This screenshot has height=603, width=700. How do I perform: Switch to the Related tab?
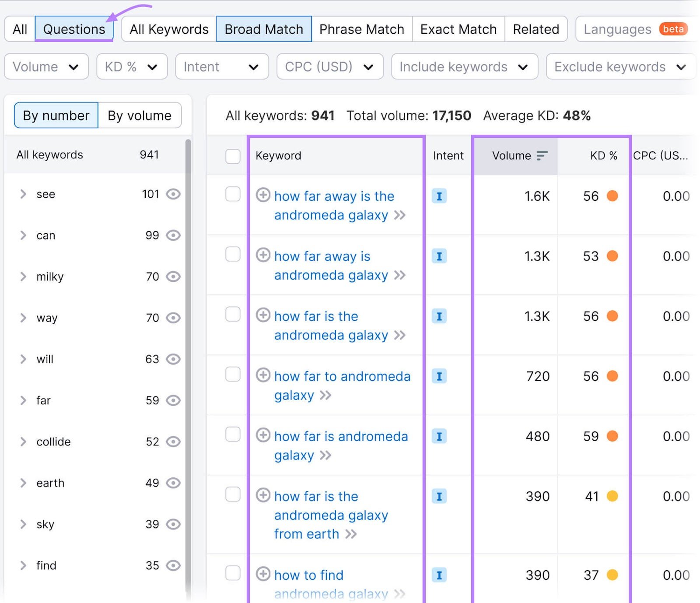pyautogui.click(x=536, y=29)
